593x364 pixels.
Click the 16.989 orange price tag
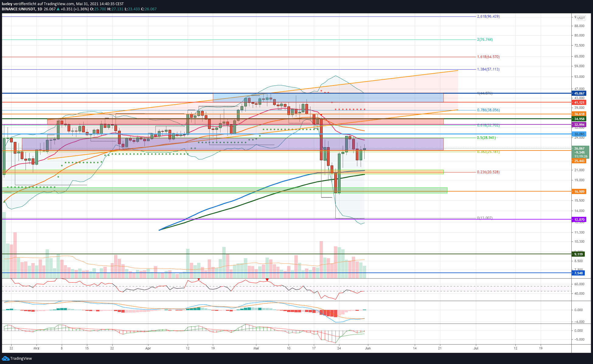pyautogui.click(x=579, y=192)
